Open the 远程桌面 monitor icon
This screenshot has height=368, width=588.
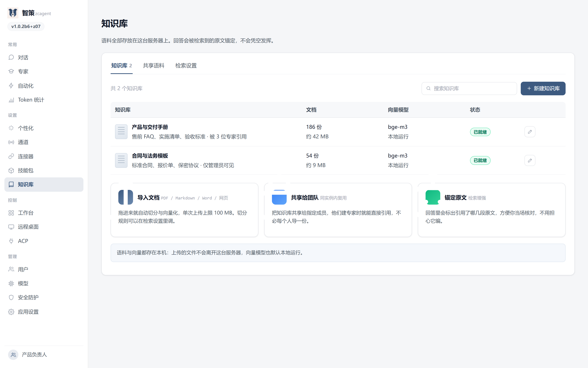pyautogui.click(x=11, y=227)
